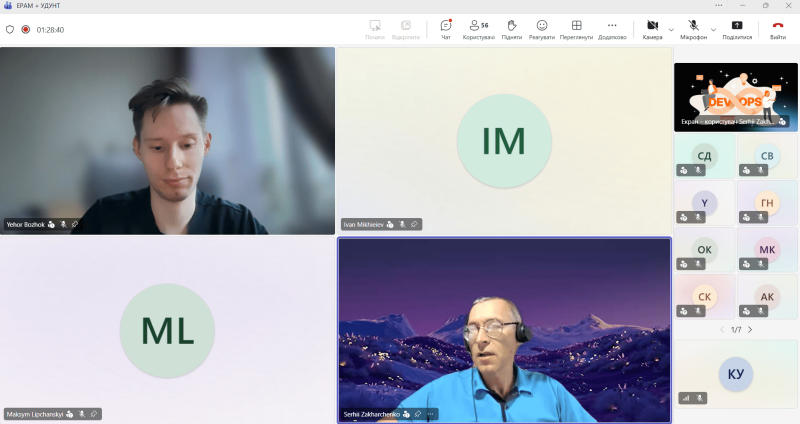Leave the meeting with Вийти button
The height and width of the screenshot is (424, 800).
[777, 27]
